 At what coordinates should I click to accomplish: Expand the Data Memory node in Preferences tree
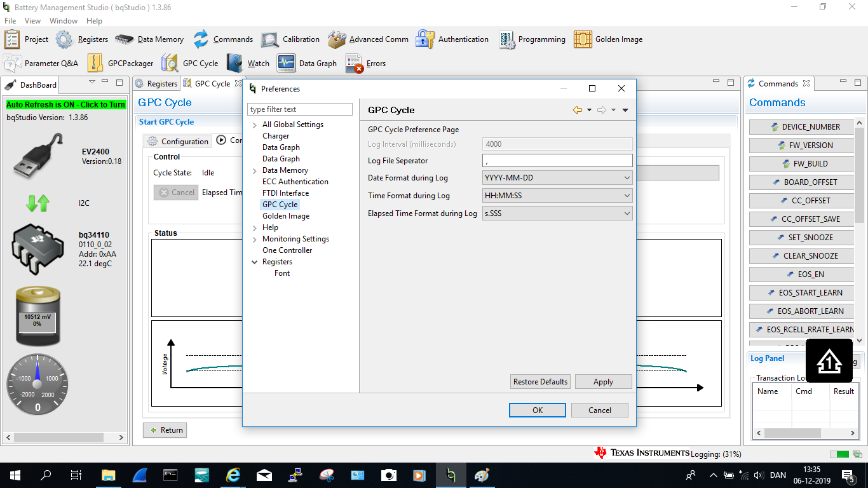pos(255,170)
